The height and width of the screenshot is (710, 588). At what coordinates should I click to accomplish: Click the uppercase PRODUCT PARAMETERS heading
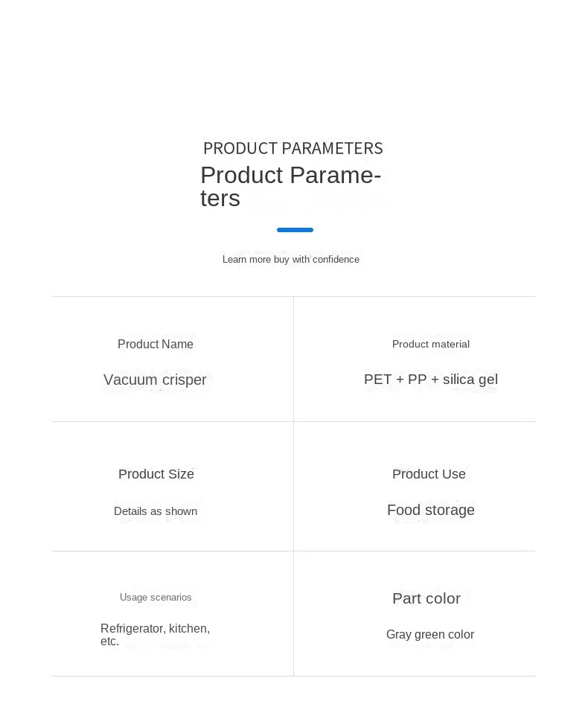point(293,148)
